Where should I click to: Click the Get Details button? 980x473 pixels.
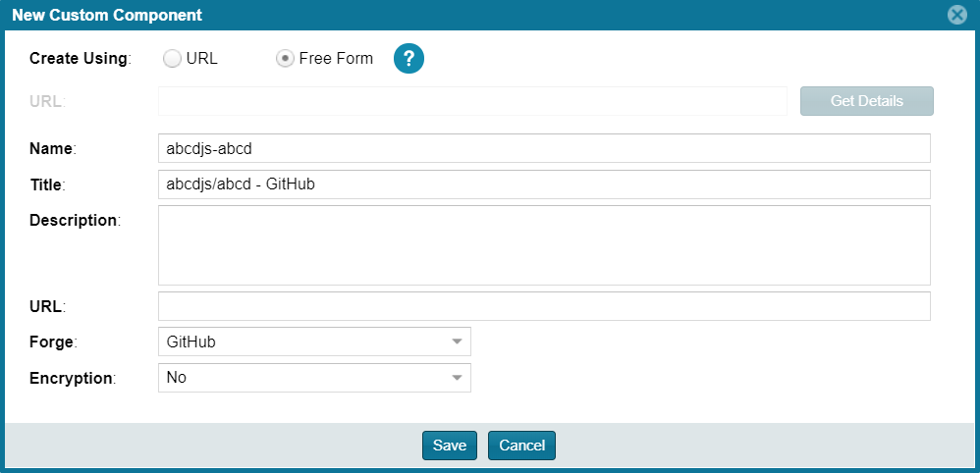[x=867, y=101]
